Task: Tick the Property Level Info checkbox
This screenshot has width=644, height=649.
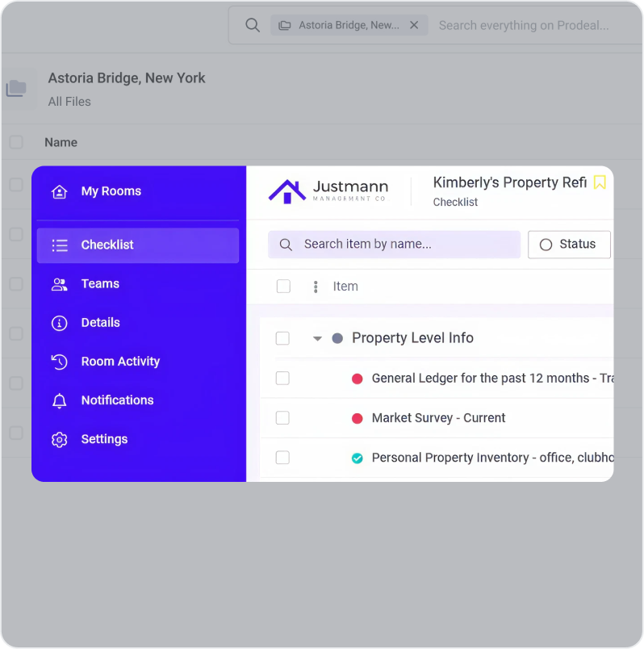Action: pos(282,338)
